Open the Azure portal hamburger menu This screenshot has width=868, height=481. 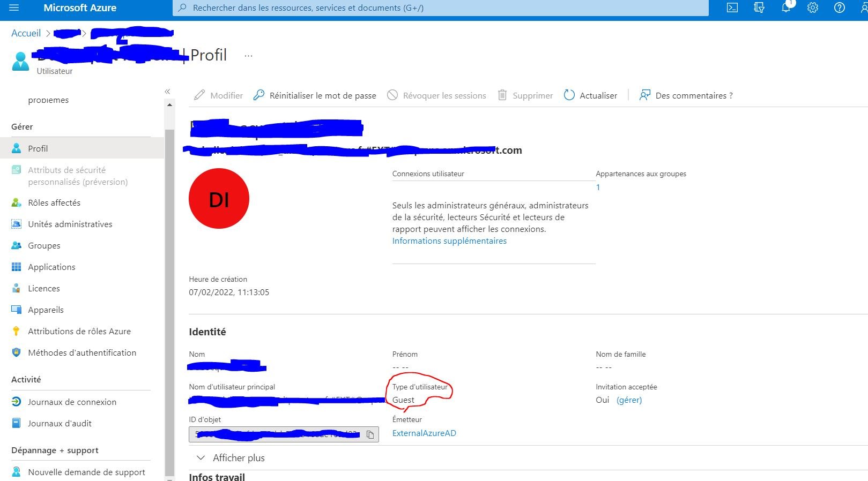[14, 8]
